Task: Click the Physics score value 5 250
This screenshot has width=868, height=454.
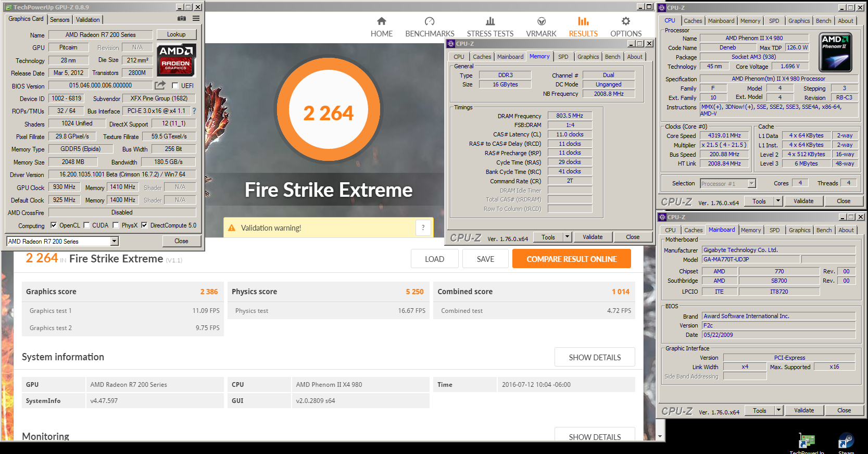Action: pos(415,292)
